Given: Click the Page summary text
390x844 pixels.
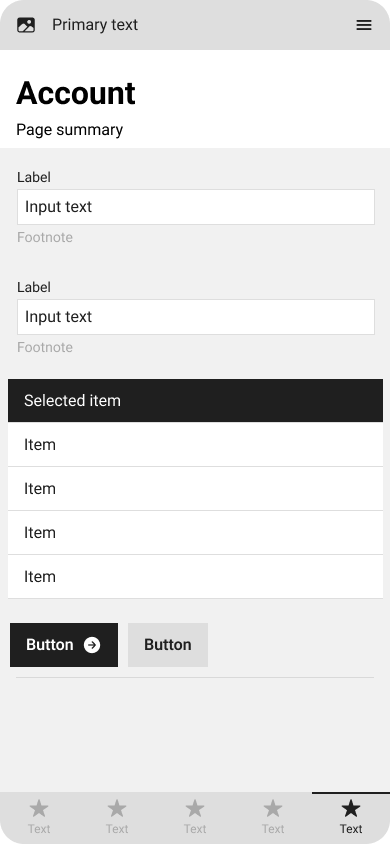Looking at the screenshot, I should coord(69,130).
